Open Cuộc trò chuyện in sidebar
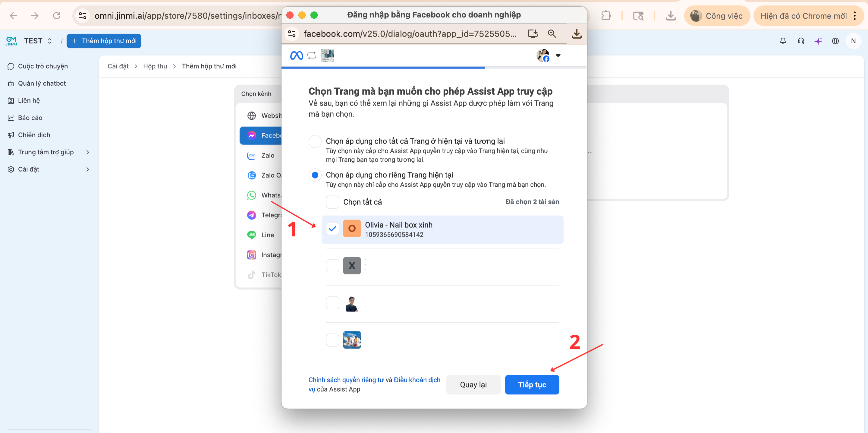868x433 pixels. tap(43, 66)
